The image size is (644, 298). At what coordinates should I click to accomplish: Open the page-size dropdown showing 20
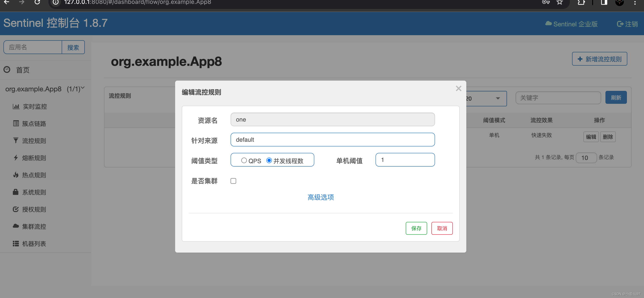pyautogui.click(x=486, y=98)
